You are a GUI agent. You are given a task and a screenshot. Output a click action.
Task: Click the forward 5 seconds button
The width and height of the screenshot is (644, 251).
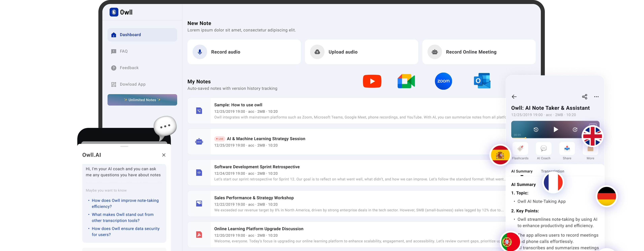coord(575,129)
